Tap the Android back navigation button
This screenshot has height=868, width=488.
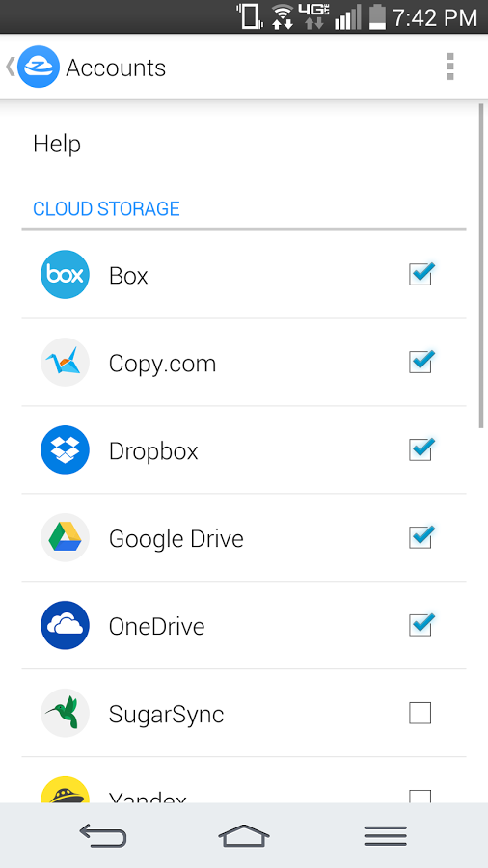[103, 835]
